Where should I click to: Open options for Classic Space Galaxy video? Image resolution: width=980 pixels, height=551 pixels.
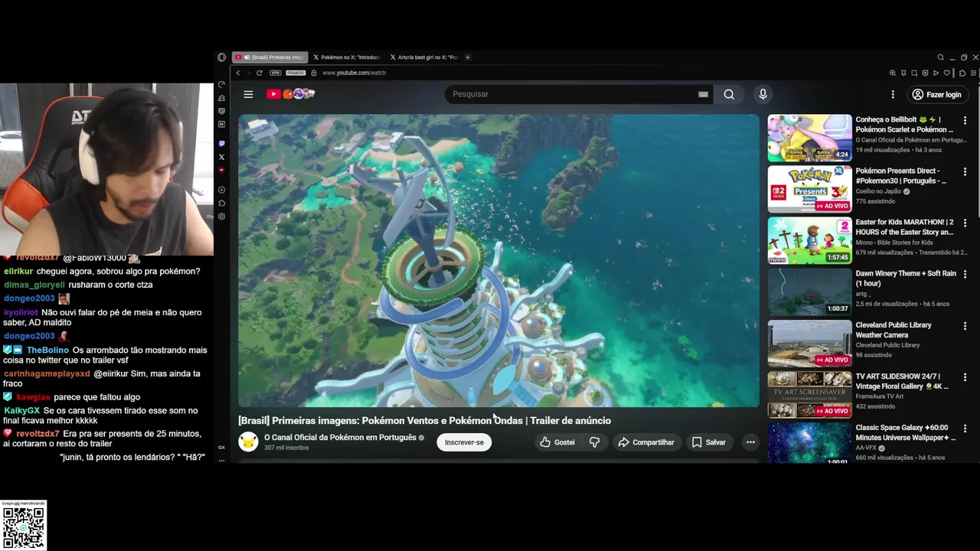(965, 429)
